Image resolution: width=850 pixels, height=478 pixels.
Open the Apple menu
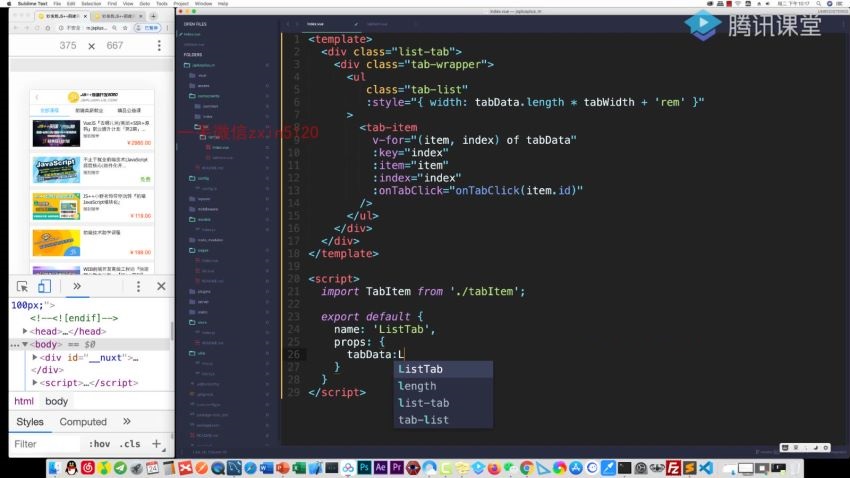[x=9, y=3]
